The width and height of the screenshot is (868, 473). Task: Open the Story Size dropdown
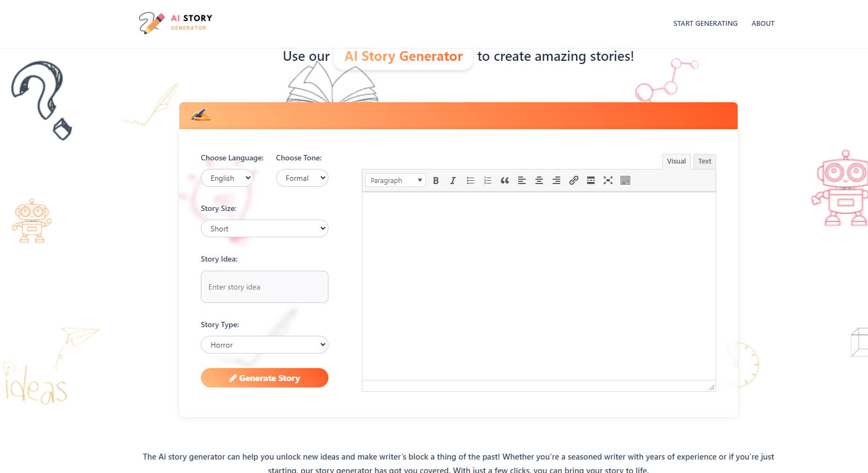(x=264, y=229)
